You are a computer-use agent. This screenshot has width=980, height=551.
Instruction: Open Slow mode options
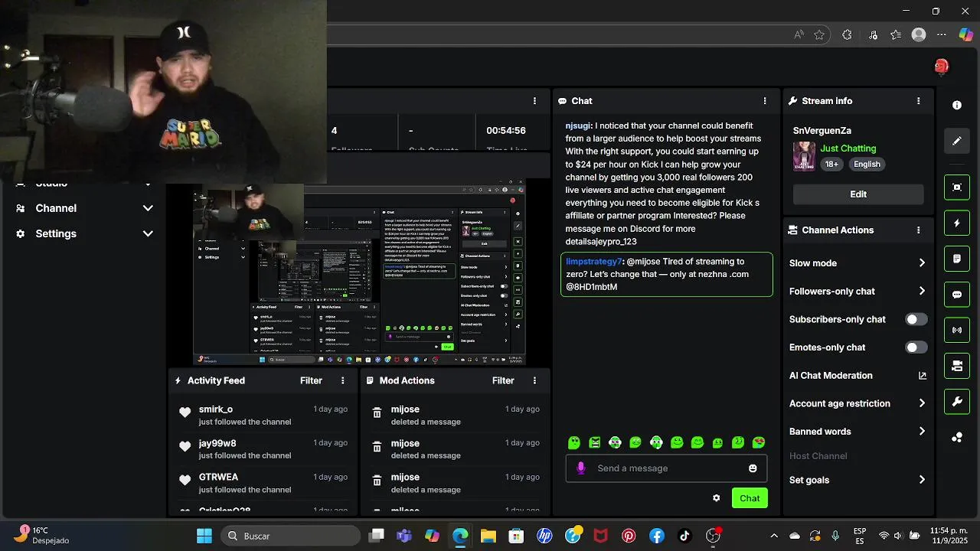(857, 263)
